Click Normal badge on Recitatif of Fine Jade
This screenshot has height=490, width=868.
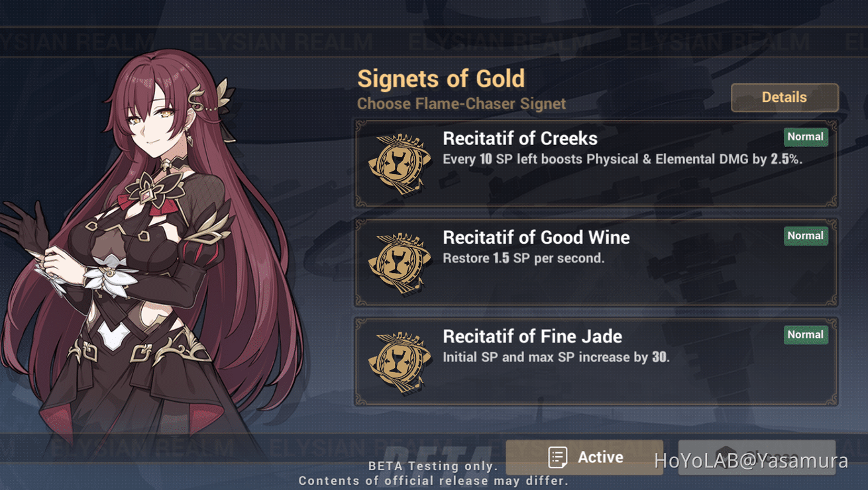[805, 335]
